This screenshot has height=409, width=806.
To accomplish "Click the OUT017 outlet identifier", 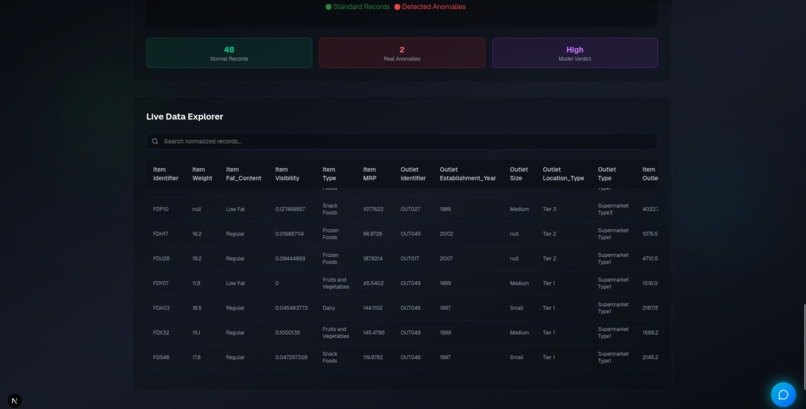I will 410,258.
